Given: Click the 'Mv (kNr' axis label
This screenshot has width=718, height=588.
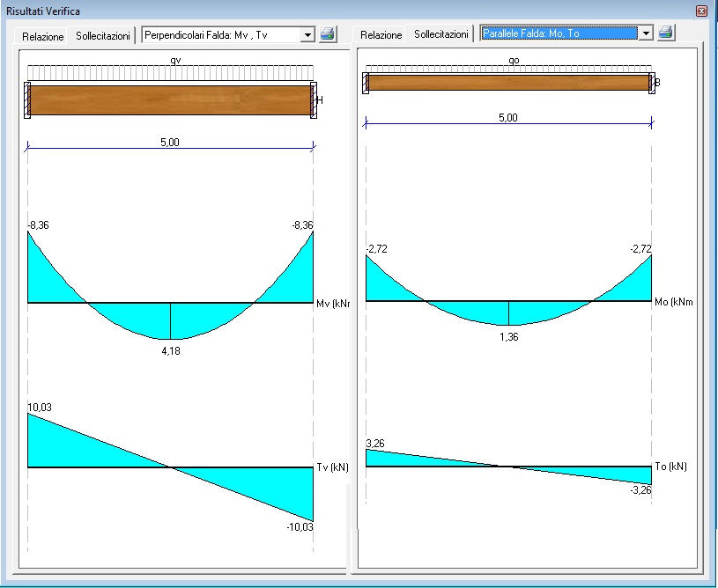Looking at the screenshot, I should coord(333,304).
